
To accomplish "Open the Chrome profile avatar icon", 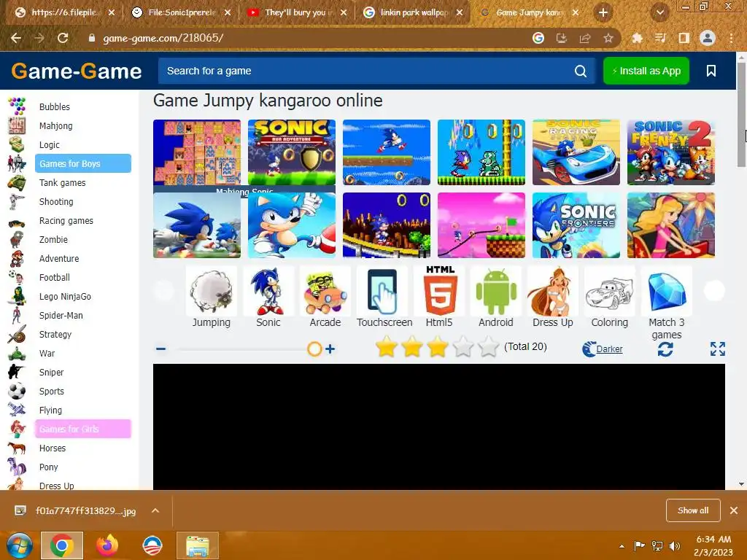I will click(x=708, y=38).
